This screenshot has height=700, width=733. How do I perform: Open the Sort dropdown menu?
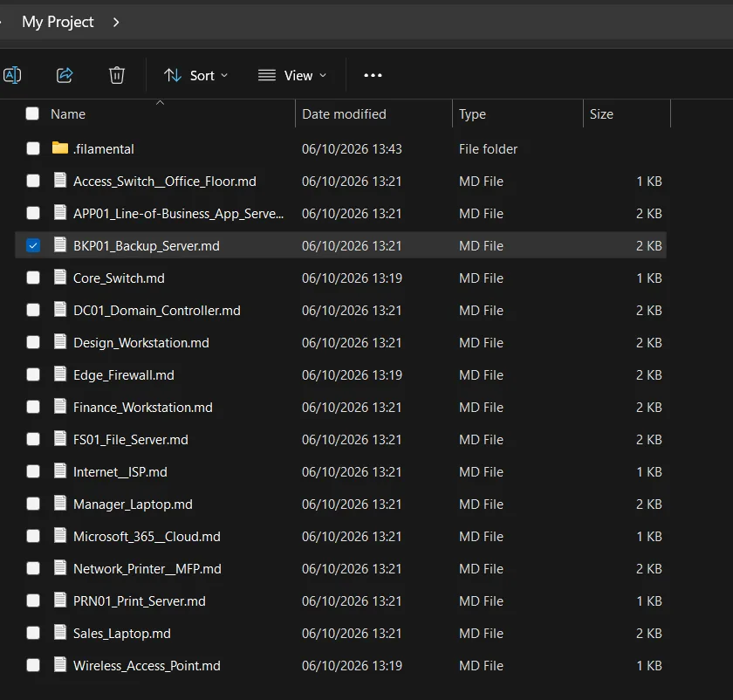pyautogui.click(x=195, y=75)
